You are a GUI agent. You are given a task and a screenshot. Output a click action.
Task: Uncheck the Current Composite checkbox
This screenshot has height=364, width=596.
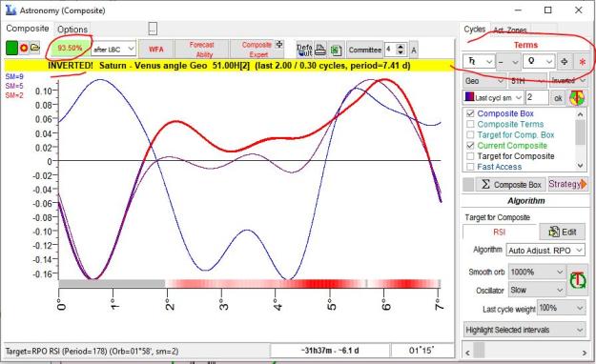pyautogui.click(x=470, y=145)
